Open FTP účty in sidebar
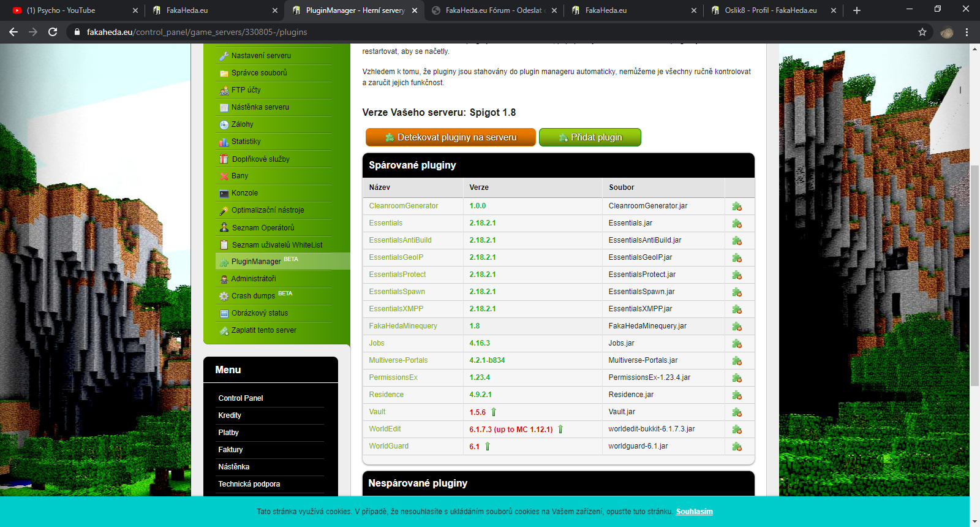The image size is (980, 527). click(x=246, y=89)
